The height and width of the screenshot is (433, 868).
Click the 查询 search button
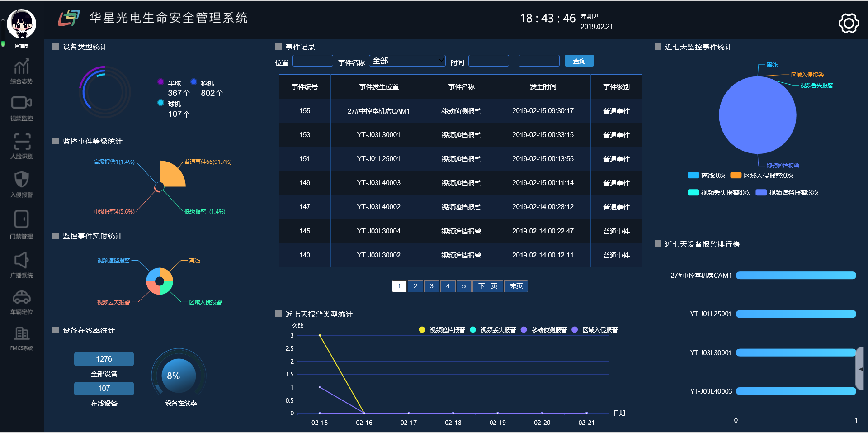coord(579,61)
